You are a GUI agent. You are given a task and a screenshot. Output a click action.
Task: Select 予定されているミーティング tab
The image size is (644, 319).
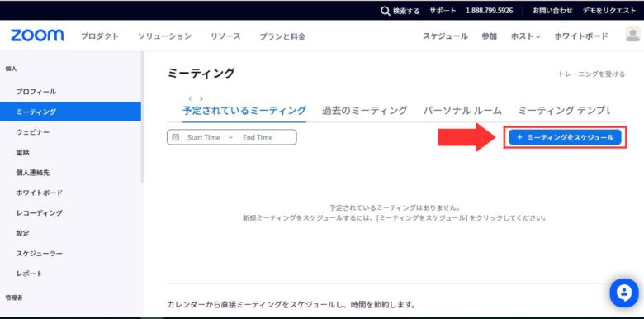pos(244,111)
